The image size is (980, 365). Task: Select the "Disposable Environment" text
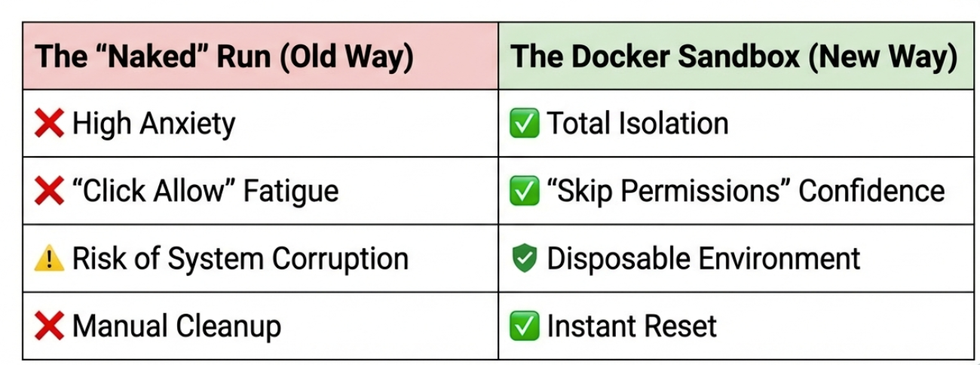click(x=703, y=259)
